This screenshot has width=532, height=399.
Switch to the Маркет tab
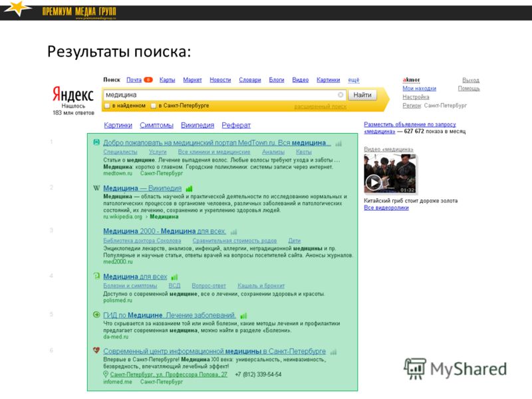(x=192, y=80)
